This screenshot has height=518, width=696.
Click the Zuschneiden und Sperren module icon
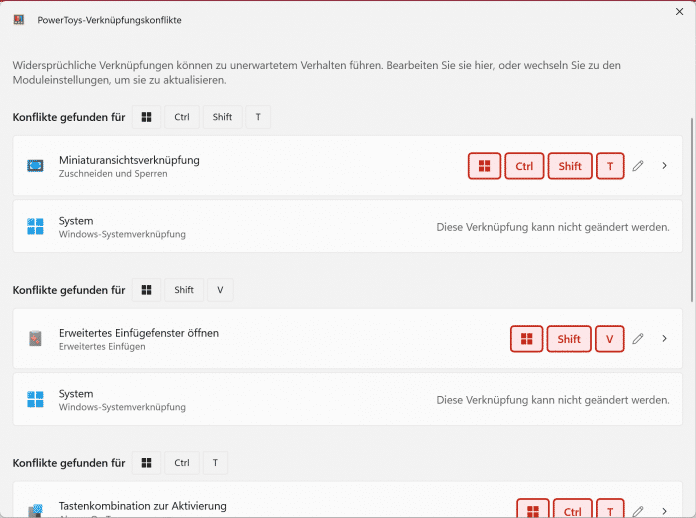point(35,166)
